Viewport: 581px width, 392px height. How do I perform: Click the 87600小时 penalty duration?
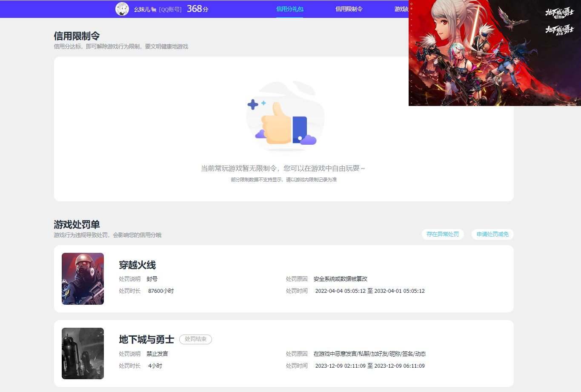click(x=161, y=291)
